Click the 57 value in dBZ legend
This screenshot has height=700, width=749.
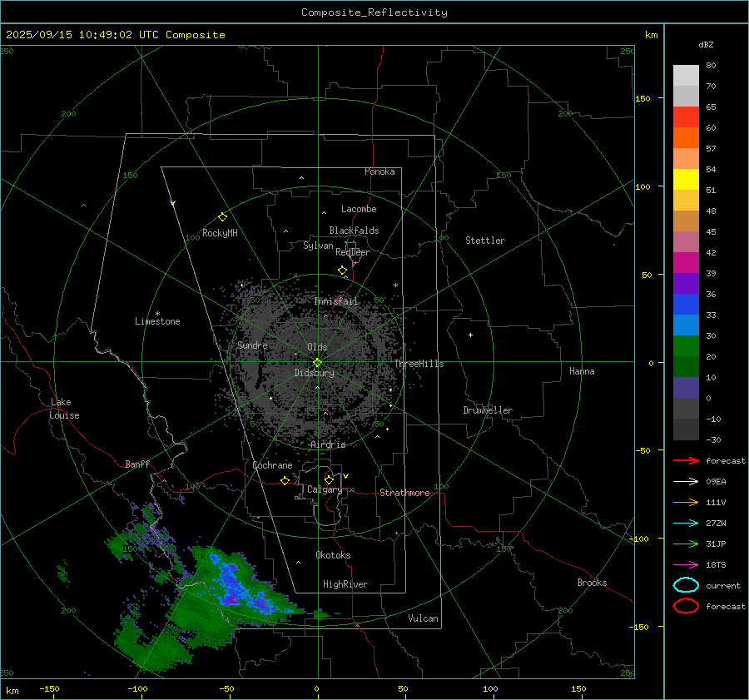(x=711, y=149)
